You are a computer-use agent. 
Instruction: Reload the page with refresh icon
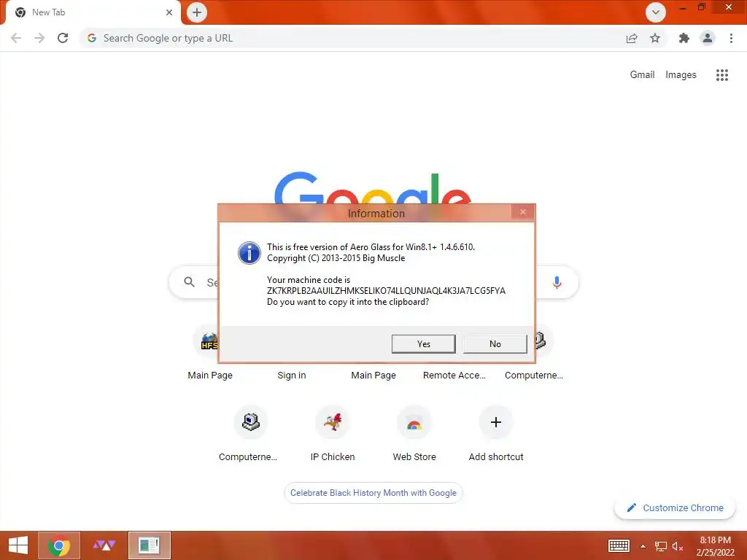[x=63, y=38]
